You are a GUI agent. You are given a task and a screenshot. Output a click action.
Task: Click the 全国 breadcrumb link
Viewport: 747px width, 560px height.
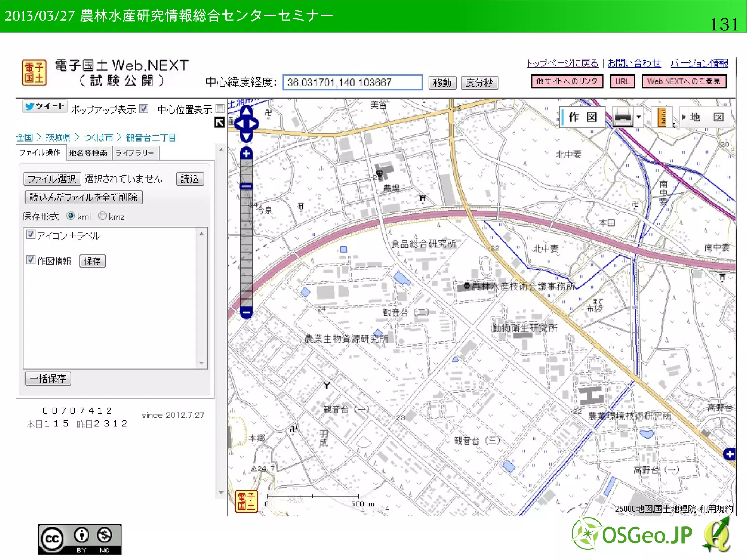click(x=24, y=138)
